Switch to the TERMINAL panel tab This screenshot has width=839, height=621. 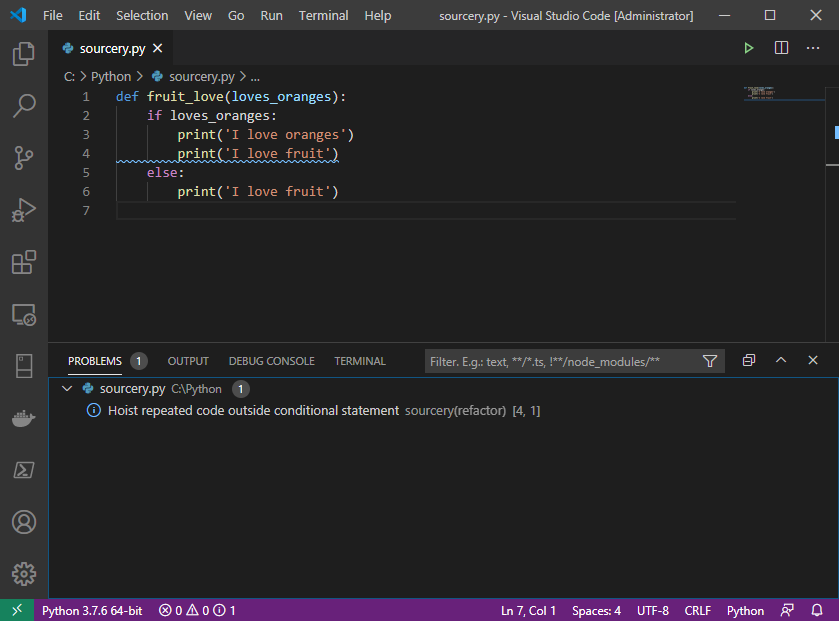click(360, 361)
